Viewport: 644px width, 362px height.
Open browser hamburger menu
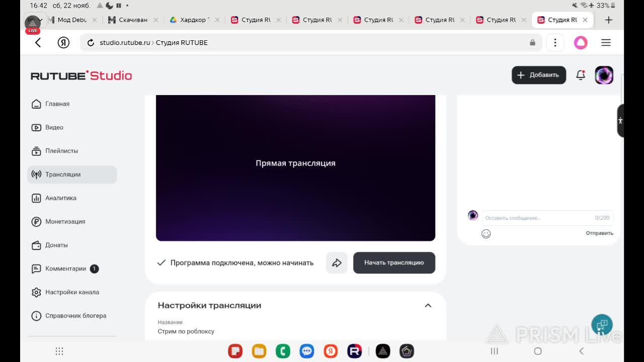[606, 43]
